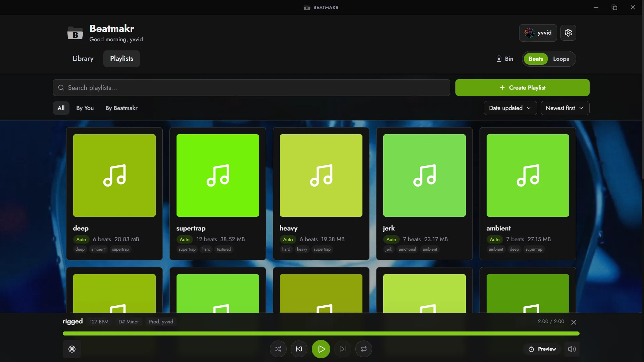
Task: Skip to the next track
Action: tap(342, 349)
